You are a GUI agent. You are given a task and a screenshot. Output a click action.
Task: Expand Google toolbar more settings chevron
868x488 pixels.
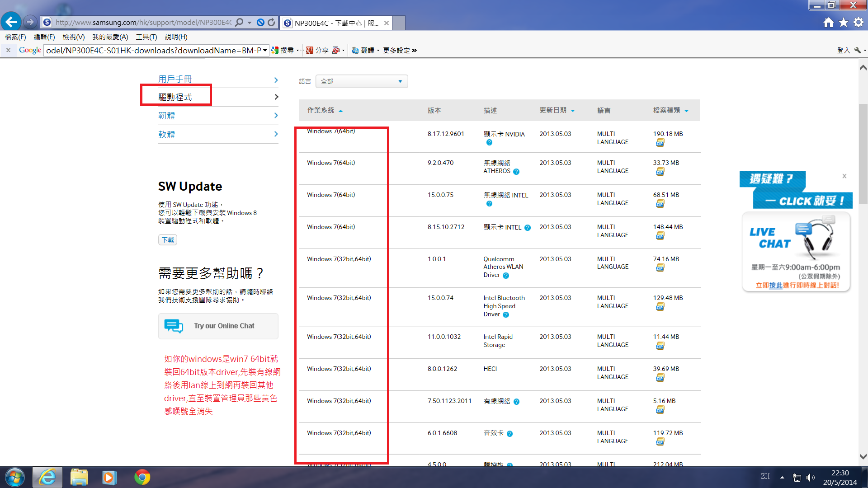click(x=414, y=50)
